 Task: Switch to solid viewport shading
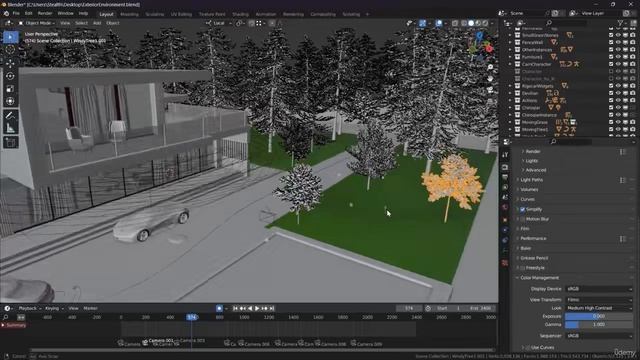[471, 23]
